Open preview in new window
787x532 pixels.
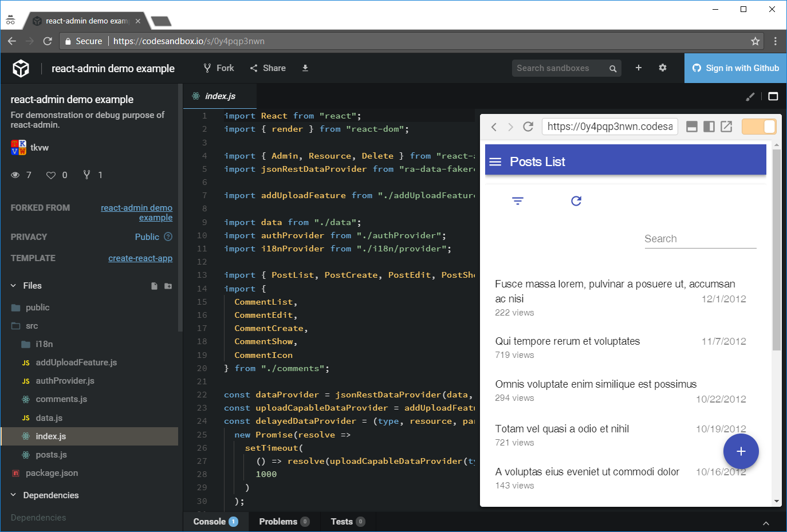pos(726,127)
